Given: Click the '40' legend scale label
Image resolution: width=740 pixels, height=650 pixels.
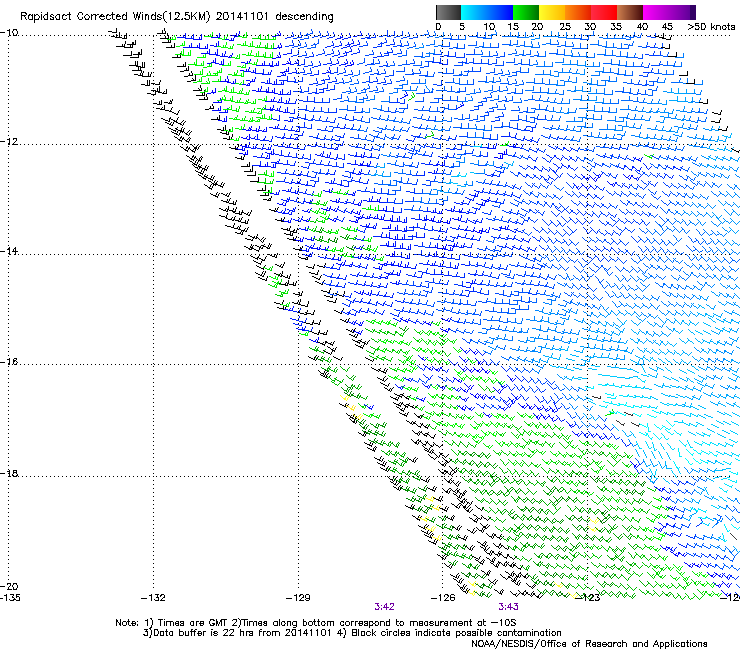Looking at the screenshot, I should pos(642,27).
